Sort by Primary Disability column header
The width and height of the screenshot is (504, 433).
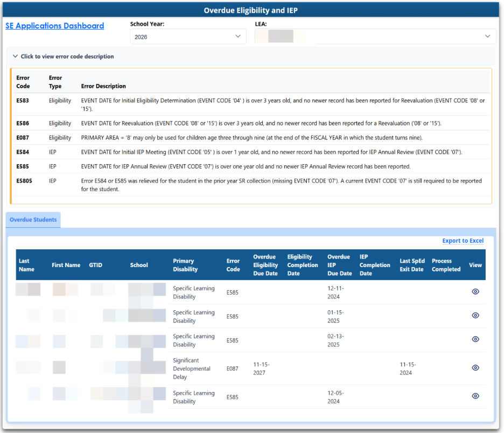click(185, 265)
